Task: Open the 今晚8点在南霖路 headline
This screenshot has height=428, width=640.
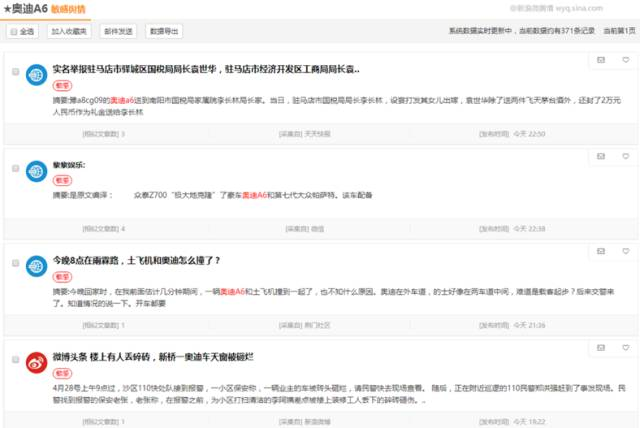Action: coord(136,260)
